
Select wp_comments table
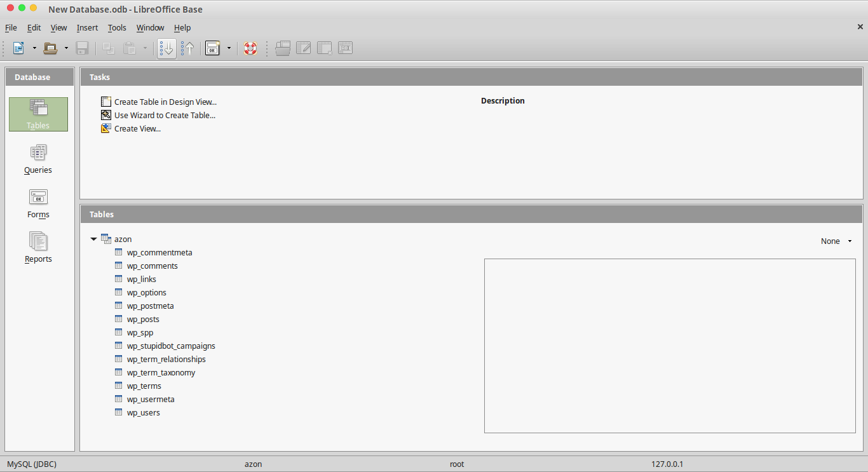[152, 266]
